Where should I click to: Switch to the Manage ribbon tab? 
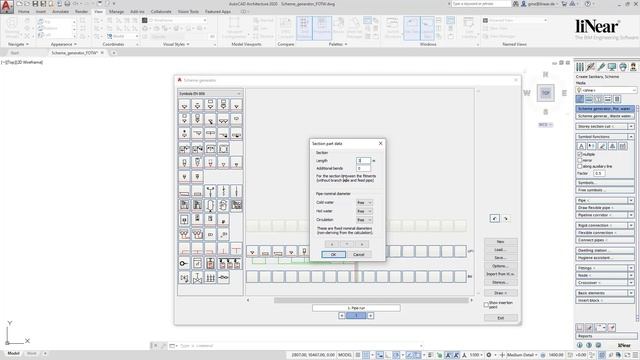click(116, 11)
